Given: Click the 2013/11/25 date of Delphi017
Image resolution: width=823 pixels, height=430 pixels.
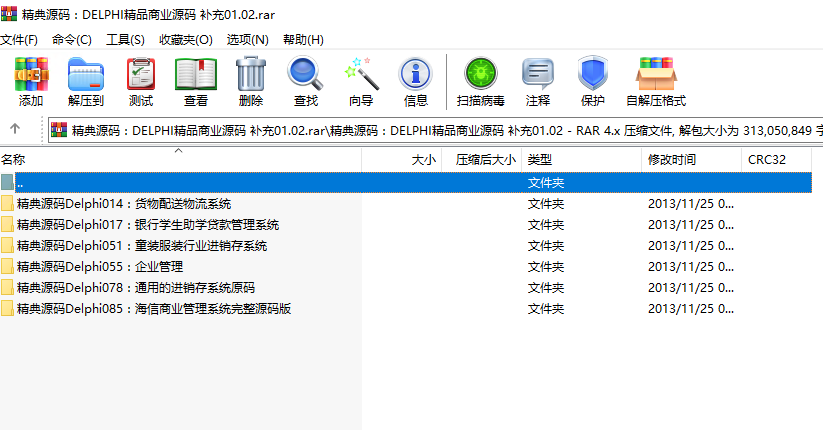Looking at the screenshot, I should 691,225.
